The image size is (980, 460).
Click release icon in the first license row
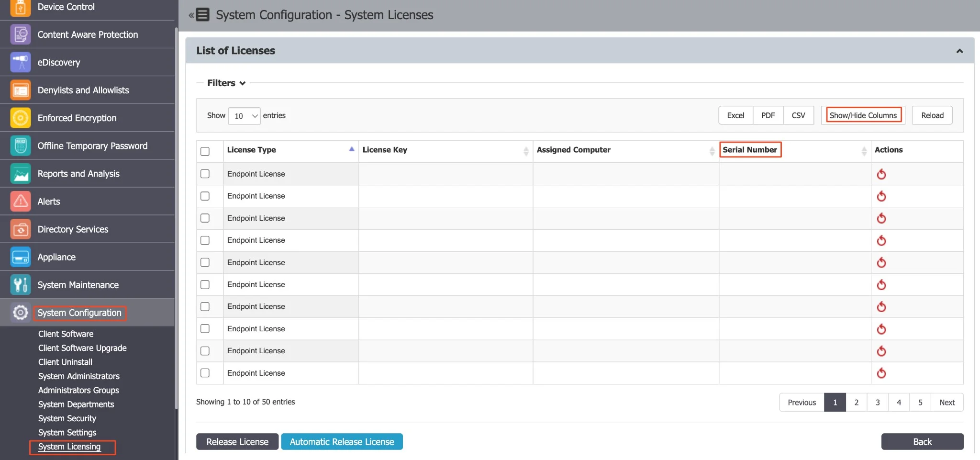(x=881, y=174)
